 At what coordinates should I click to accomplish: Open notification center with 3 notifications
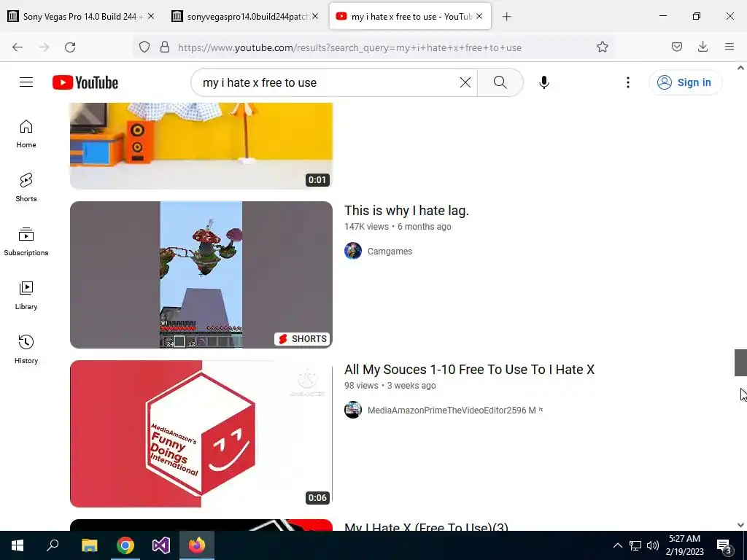(724, 547)
